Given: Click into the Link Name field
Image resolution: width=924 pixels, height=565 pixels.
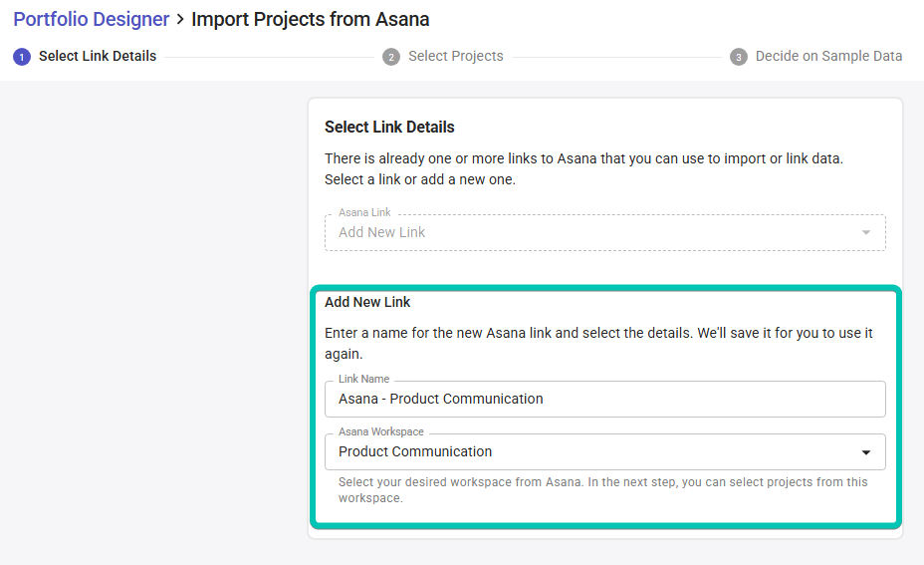Looking at the screenshot, I should 604,399.
